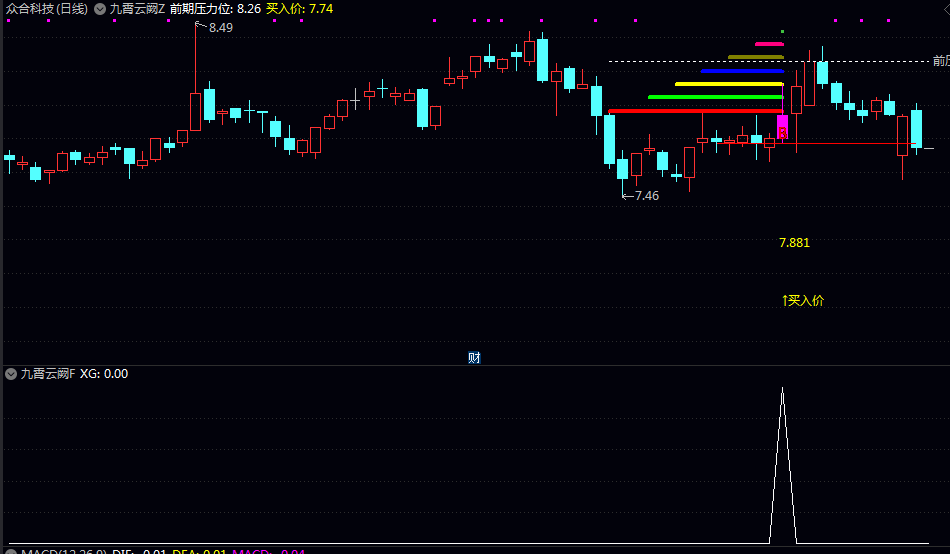Select the olive horizontal level line
This screenshot has width=950, height=554.
tap(756, 57)
